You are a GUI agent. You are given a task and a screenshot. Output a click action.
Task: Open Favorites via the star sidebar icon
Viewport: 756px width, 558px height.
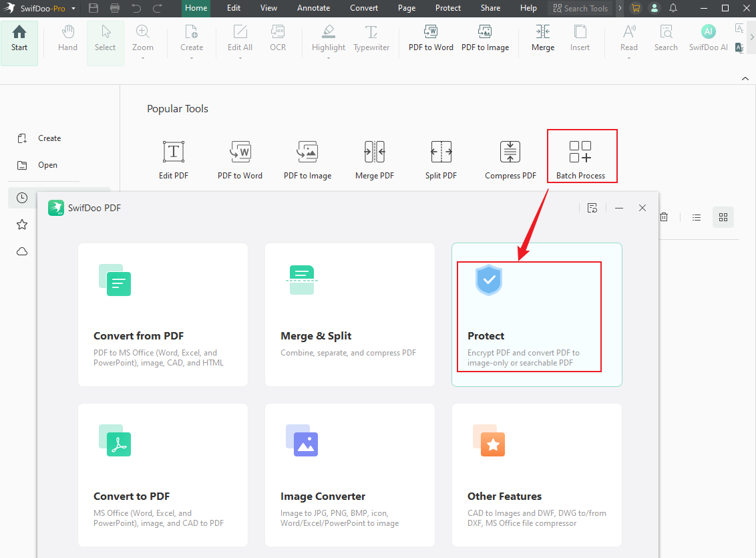click(x=22, y=224)
